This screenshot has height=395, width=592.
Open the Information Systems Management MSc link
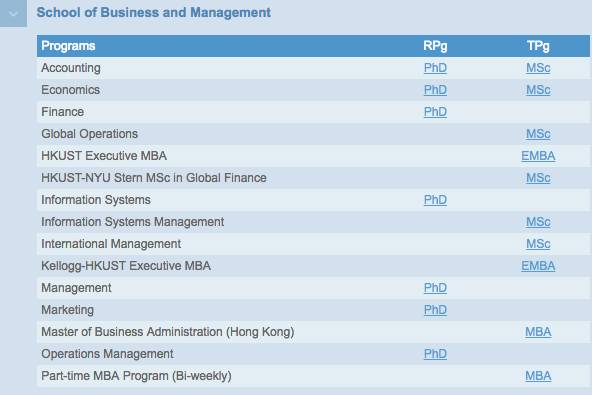click(538, 222)
